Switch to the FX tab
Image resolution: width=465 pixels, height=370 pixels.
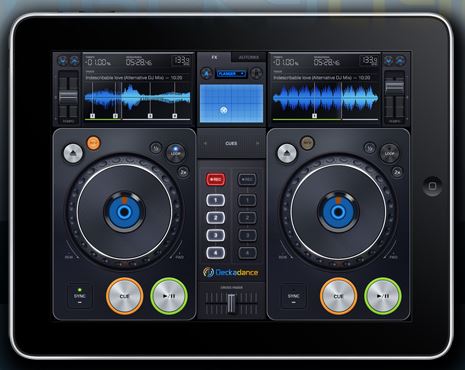pyautogui.click(x=214, y=57)
